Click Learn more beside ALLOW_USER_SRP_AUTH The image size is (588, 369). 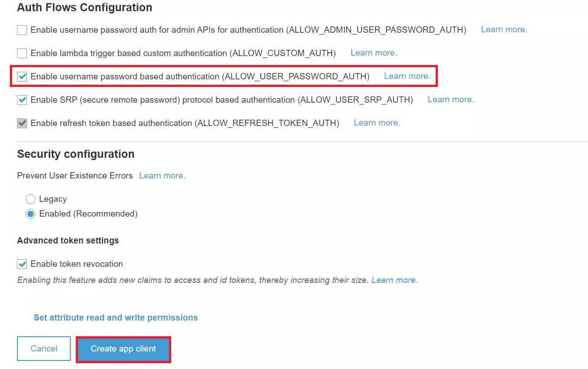click(x=450, y=99)
